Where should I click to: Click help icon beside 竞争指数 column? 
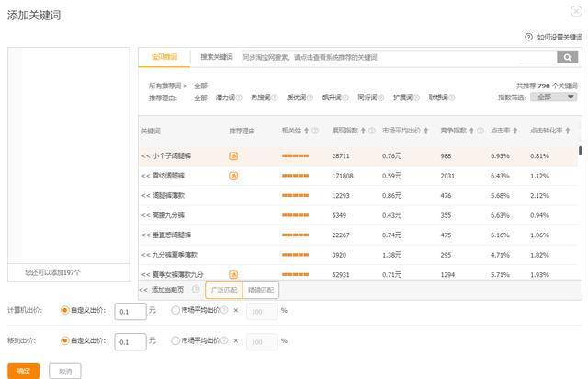coord(481,131)
